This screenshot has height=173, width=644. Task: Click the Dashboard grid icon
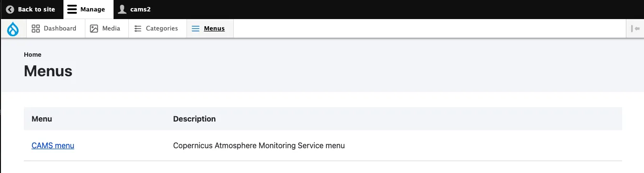(35, 29)
